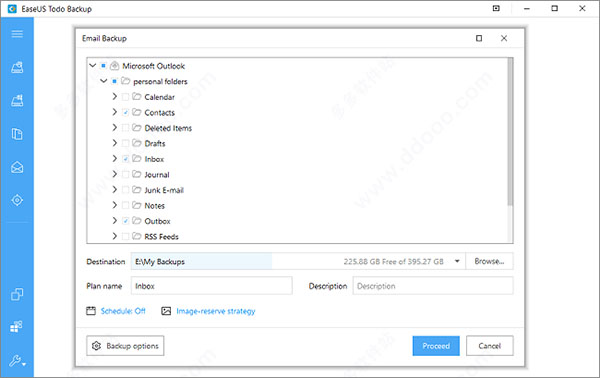Screen dimensions: 600x378
Task: Check the Journal checkbox
Action: tap(125, 174)
